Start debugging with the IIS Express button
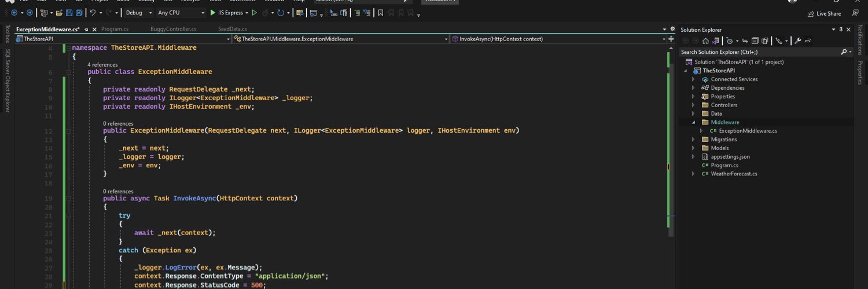This screenshot has width=868, height=289. click(x=226, y=13)
